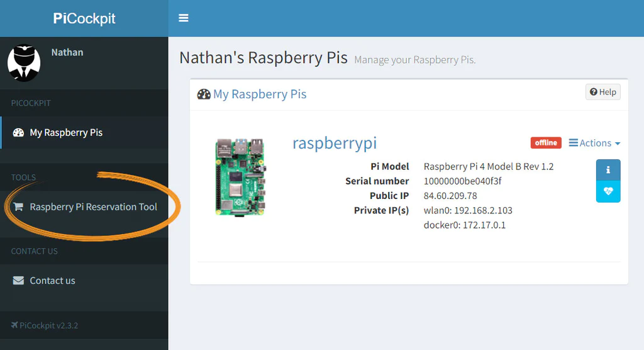Click the PICOCKPIT section header
Screen dimensions: 644x350
[x=31, y=103]
